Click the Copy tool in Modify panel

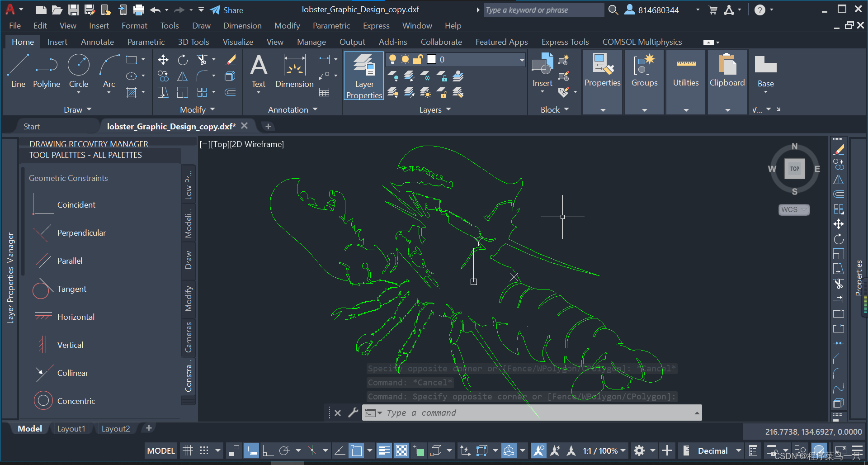pos(163,76)
